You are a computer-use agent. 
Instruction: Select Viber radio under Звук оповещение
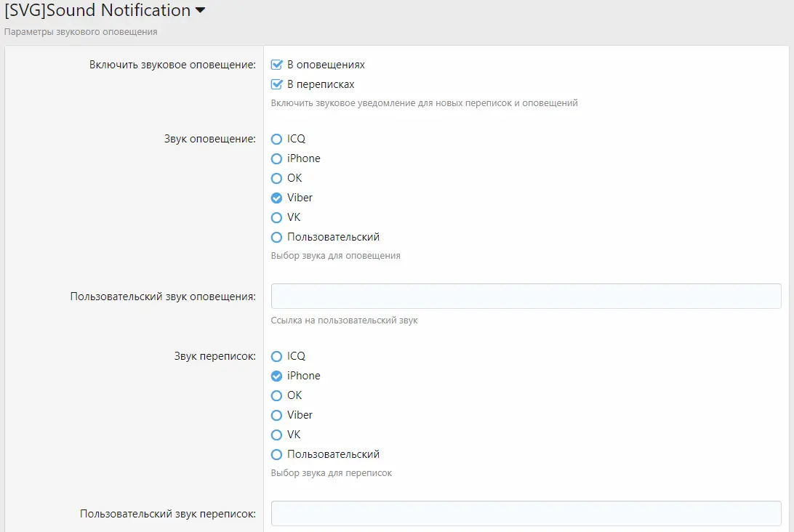click(276, 198)
